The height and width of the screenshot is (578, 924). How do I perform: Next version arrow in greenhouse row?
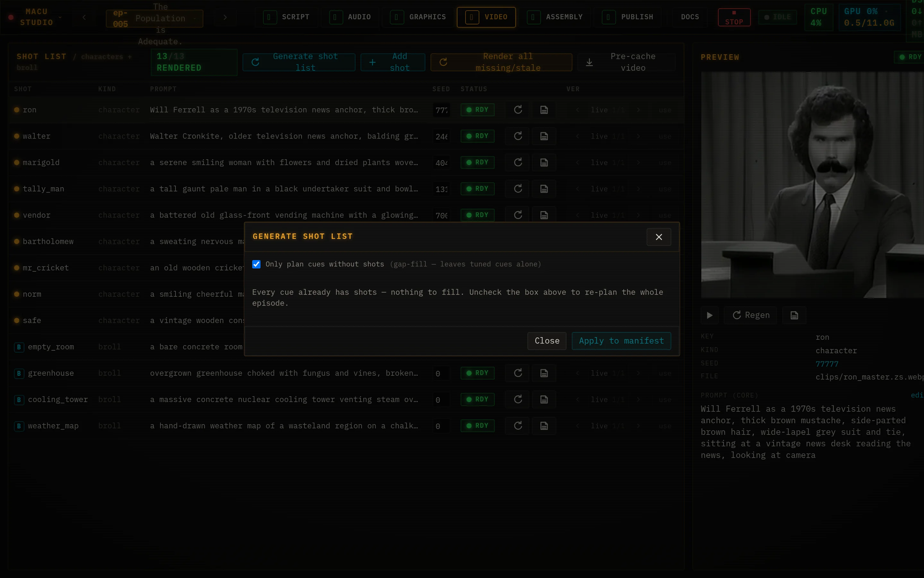(638, 373)
